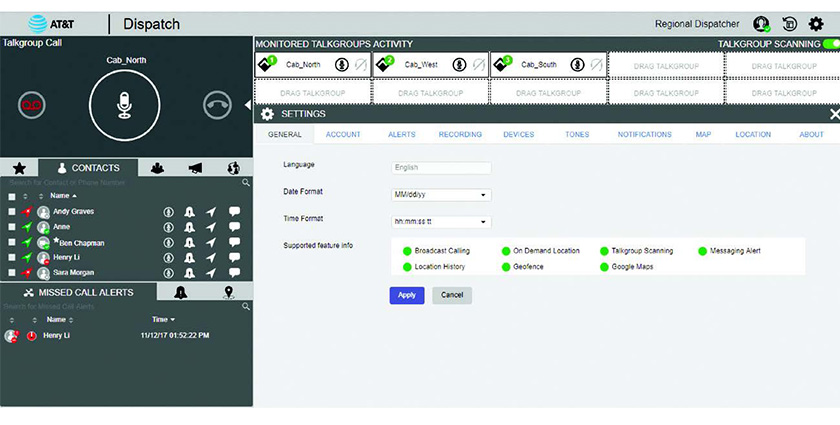Open the MAP settings tab
This screenshot has height=425, width=840.
[x=703, y=135]
